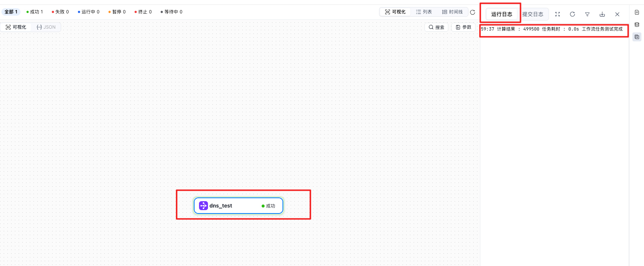Filter nodes by 失败 0 status
Screen dimensions: 644x266
click(x=60, y=12)
